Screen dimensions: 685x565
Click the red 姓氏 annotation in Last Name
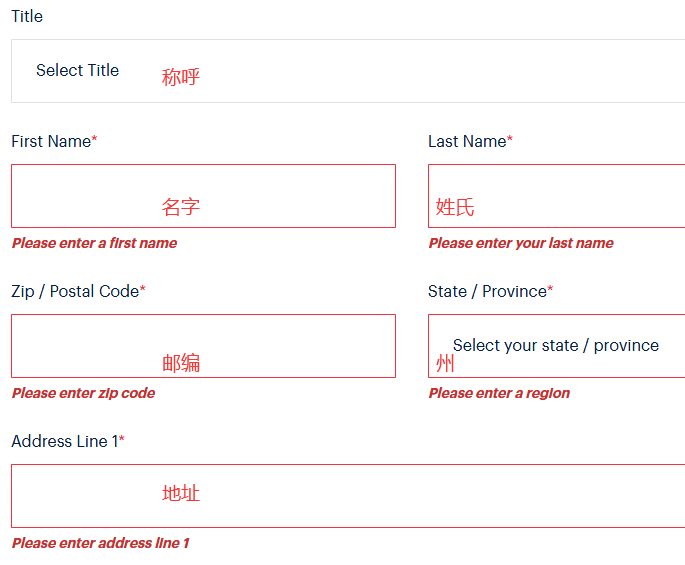[455, 207]
